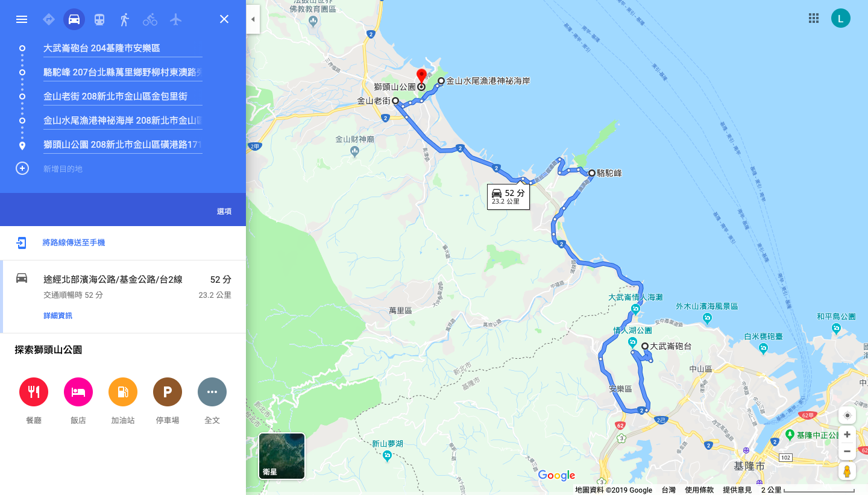Find parking lots (停車場) nearby
The width and height of the screenshot is (868, 495).
pos(168,392)
